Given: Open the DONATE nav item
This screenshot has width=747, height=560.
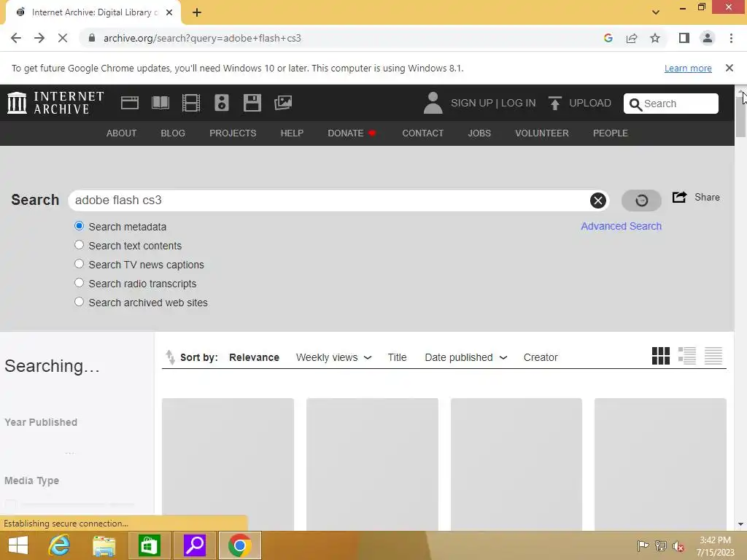Looking at the screenshot, I should click(352, 133).
